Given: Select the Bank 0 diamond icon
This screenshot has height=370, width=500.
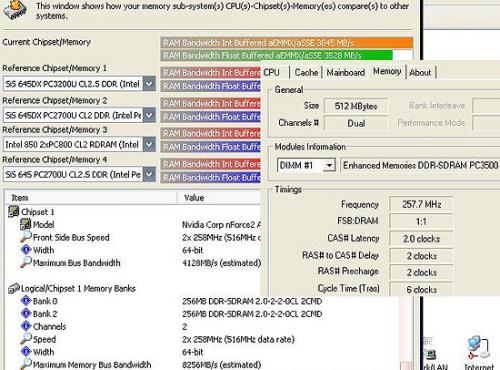Looking at the screenshot, I should pyautogui.click(x=26, y=301).
